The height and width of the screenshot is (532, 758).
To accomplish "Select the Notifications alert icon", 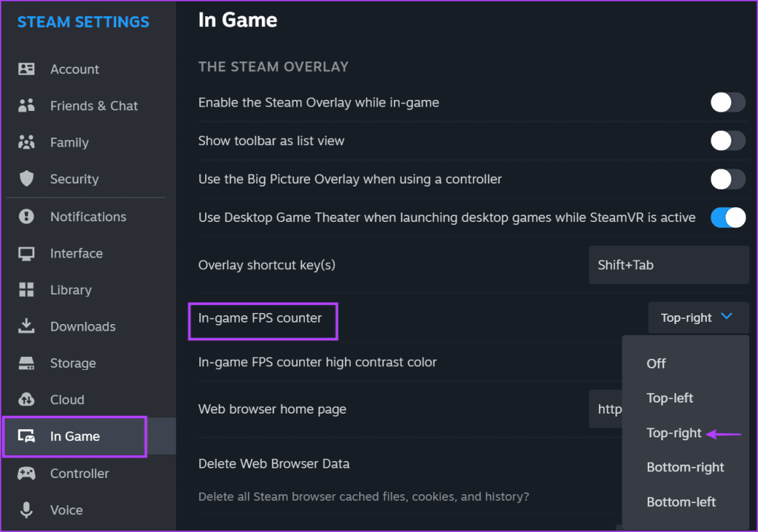I will [x=27, y=217].
